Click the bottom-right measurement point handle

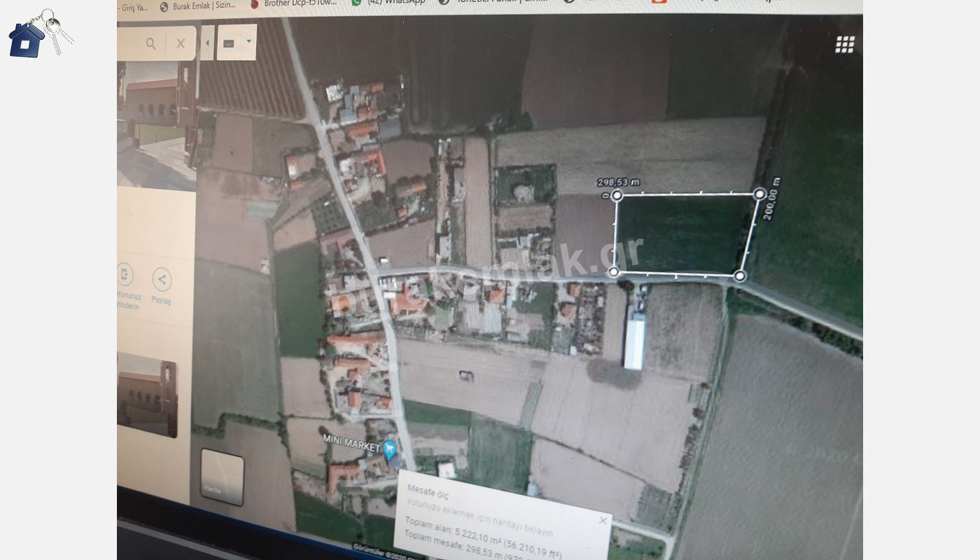[740, 276]
